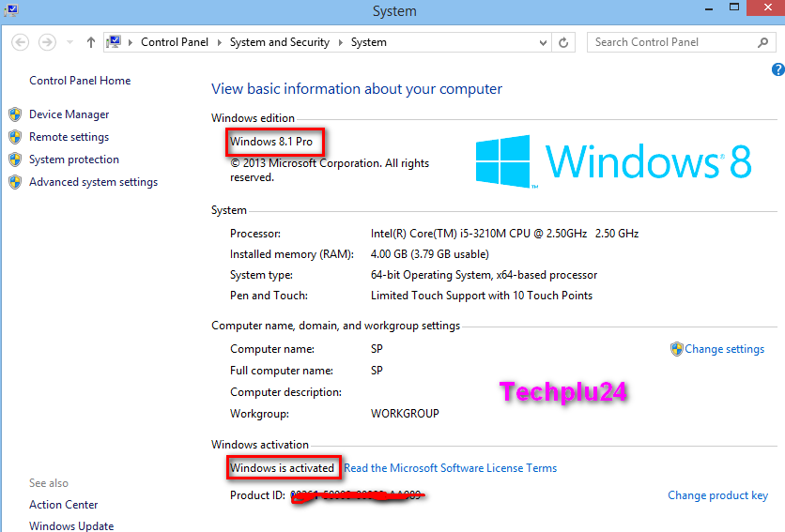Screen dimensions: 785x532
Task: Go up one level with Up arrow
Action: (x=91, y=42)
